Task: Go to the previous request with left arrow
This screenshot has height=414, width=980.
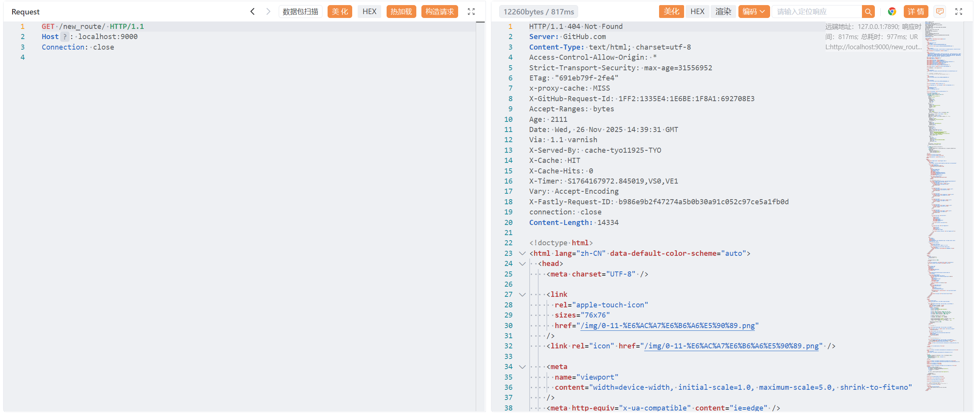Action: click(x=253, y=12)
